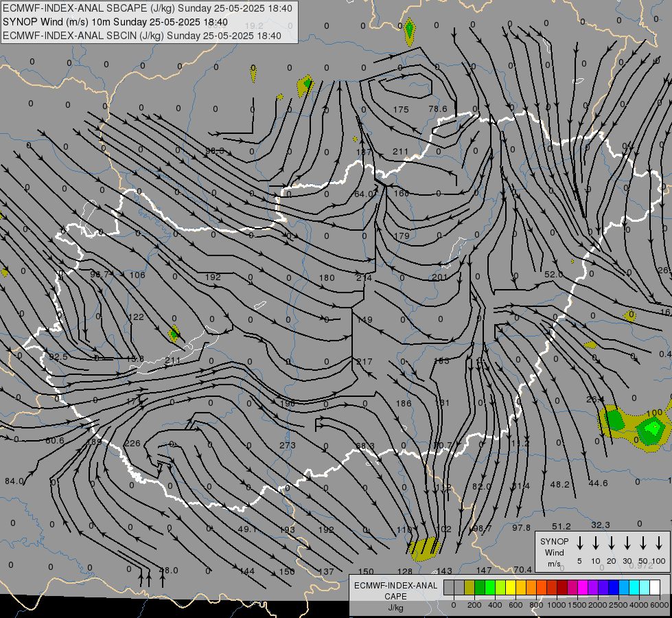Click the map value 60.6
Viewport: 672px width, 618px height.
(x=54, y=440)
